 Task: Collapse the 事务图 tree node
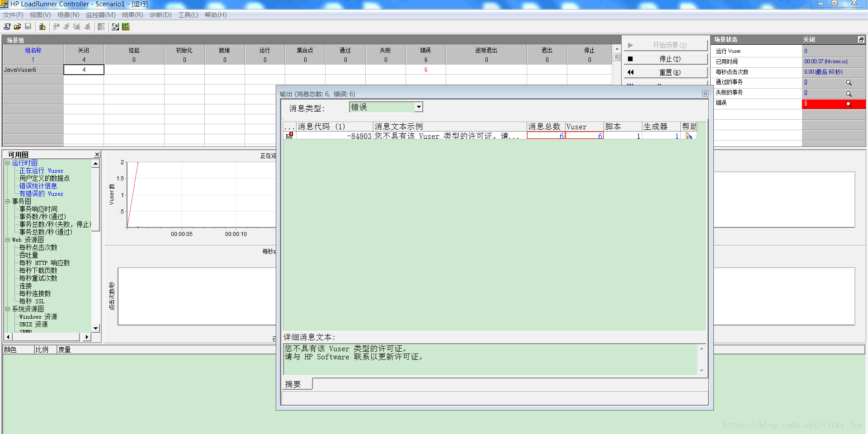pyautogui.click(x=8, y=201)
